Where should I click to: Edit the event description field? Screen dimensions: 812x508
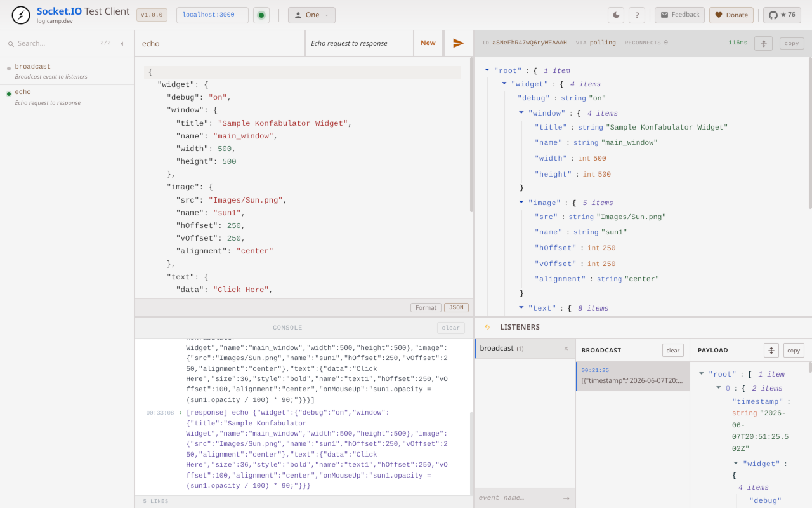click(359, 43)
